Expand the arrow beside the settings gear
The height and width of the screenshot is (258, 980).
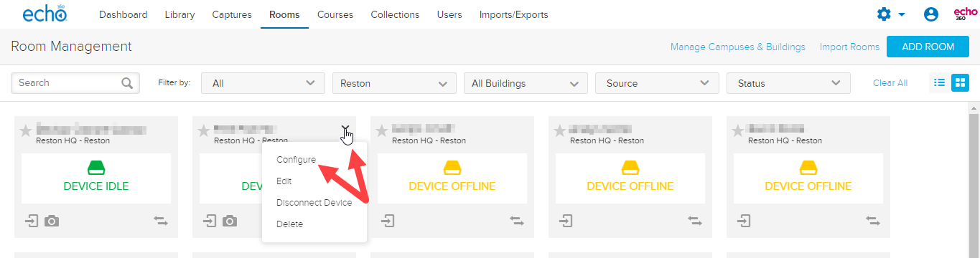(901, 14)
